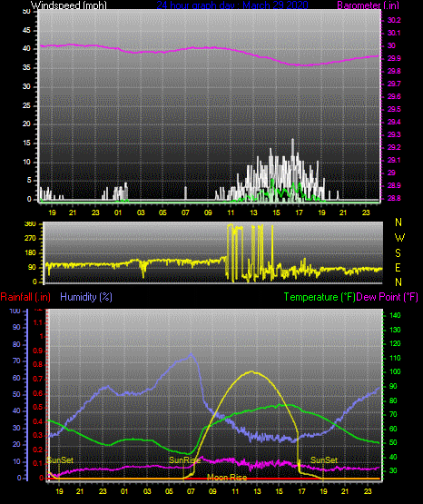The height and width of the screenshot is (504, 423).
Task: Click the 29.5 barometer axis value
Action: point(394,109)
